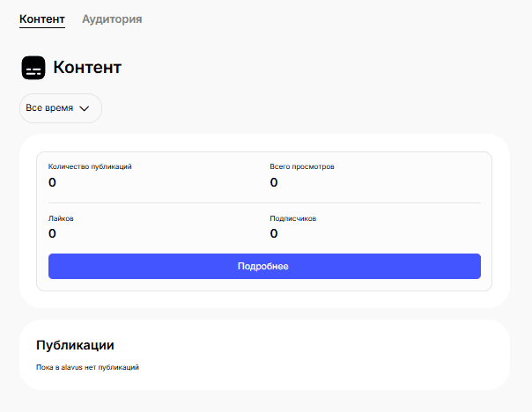Click the divider line between the statistics rows
This screenshot has height=412, width=532.
click(264, 202)
